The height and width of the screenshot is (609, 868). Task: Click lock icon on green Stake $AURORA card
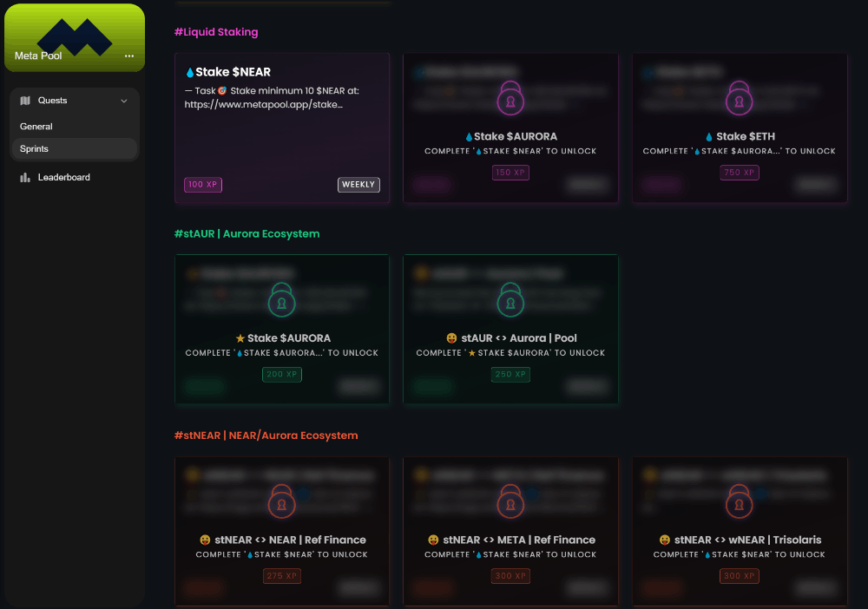pos(281,301)
